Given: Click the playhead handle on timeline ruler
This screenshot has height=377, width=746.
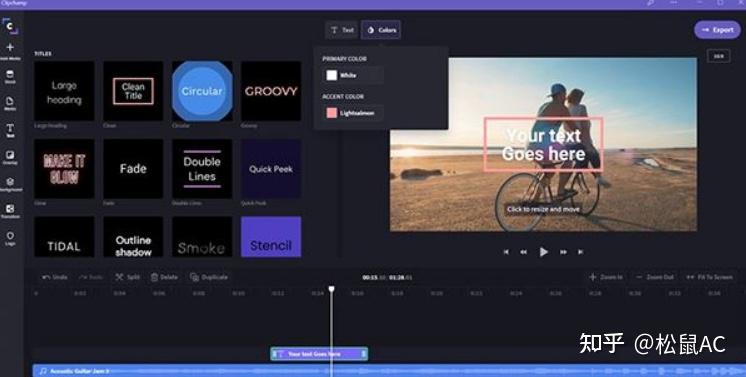Looking at the screenshot, I should click(x=332, y=289).
